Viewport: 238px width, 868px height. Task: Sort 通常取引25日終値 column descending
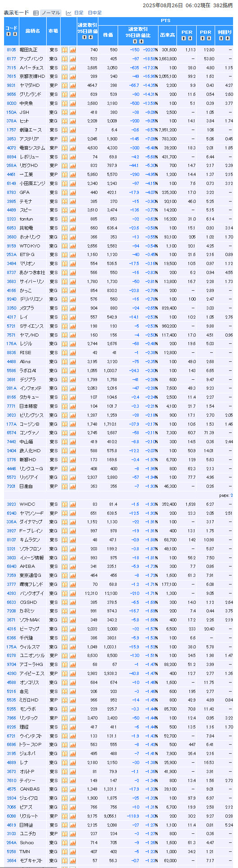pos(90,37)
